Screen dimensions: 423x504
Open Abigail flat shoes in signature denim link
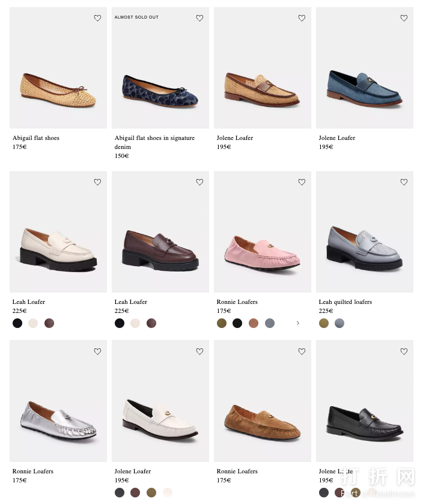tap(154, 142)
